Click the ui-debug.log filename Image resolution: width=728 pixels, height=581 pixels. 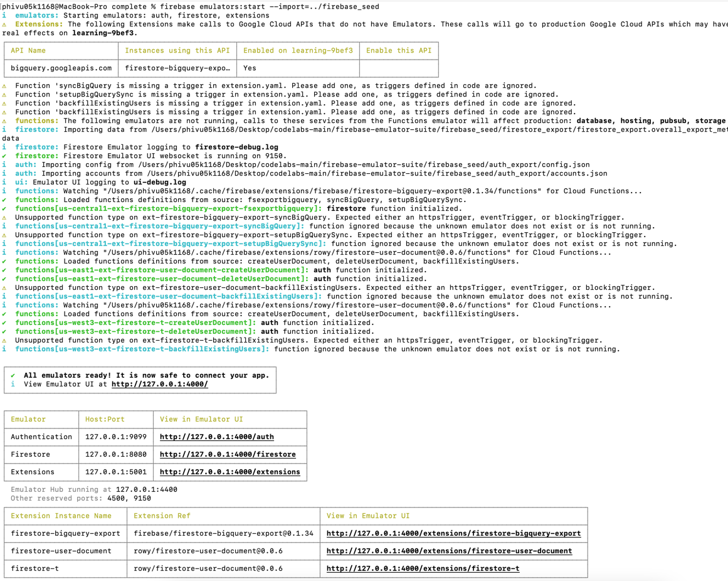[x=160, y=182]
